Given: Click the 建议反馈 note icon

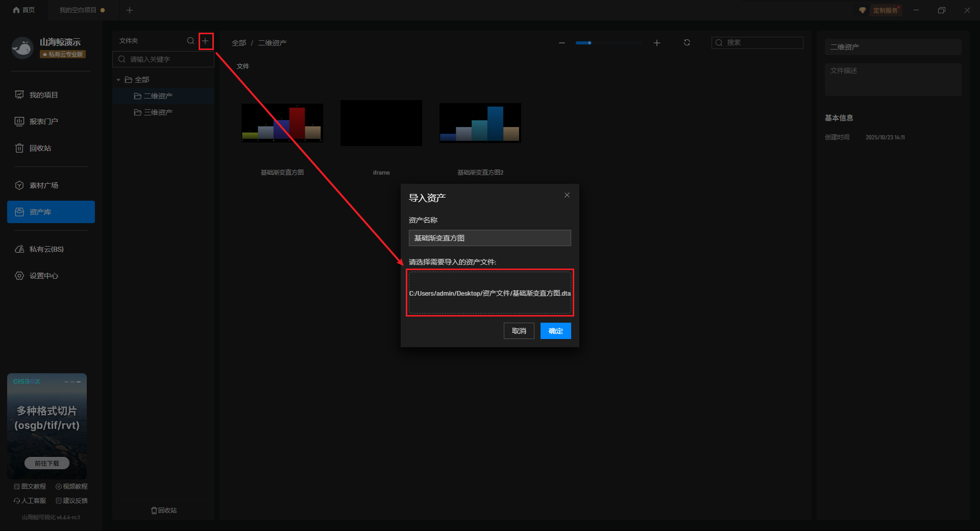Looking at the screenshot, I should coord(59,501).
